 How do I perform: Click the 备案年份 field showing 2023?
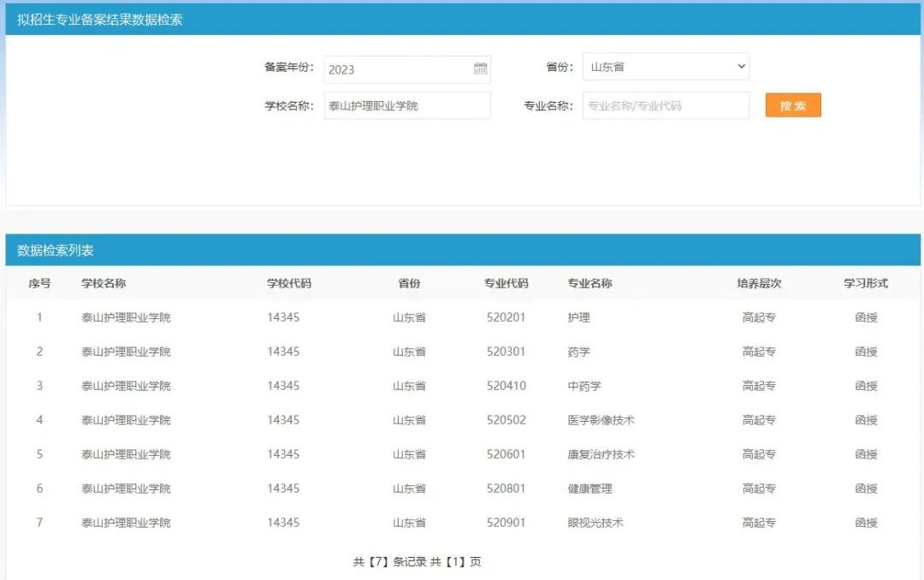click(x=398, y=69)
